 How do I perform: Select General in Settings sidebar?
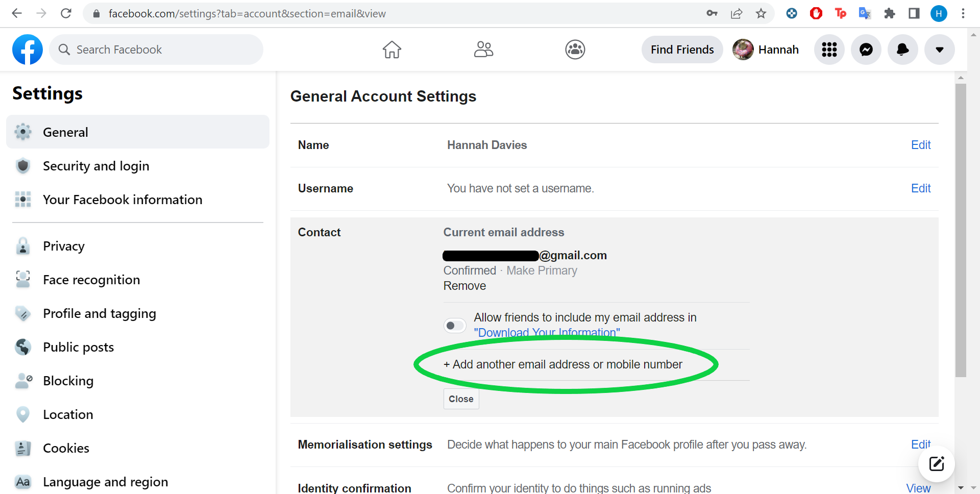click(138, 132)
